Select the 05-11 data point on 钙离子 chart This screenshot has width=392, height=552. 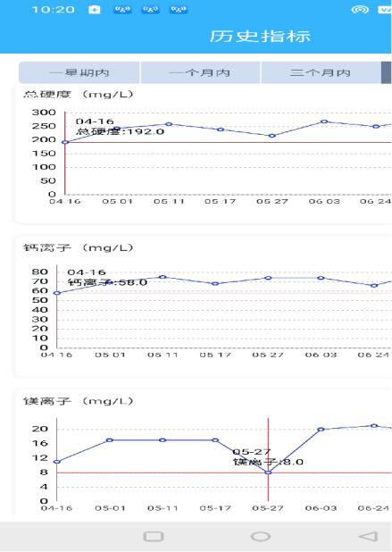coord(163,277)
